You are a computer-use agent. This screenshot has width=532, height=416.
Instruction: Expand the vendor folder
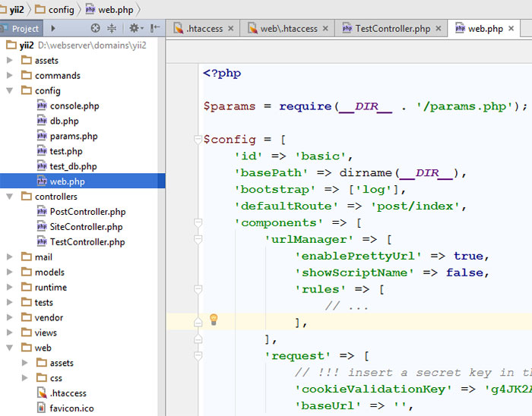coord(10,318)
